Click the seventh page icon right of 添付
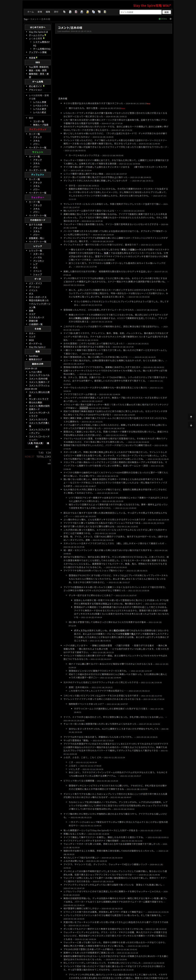Viewport: 196px width, 980px height. coord(99,12)
